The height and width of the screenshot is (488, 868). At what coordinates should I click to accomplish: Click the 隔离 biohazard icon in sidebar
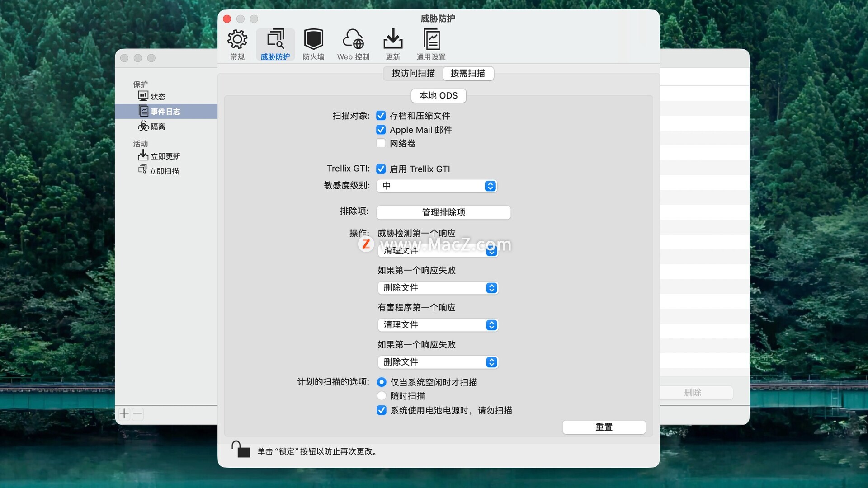point(143,126)
